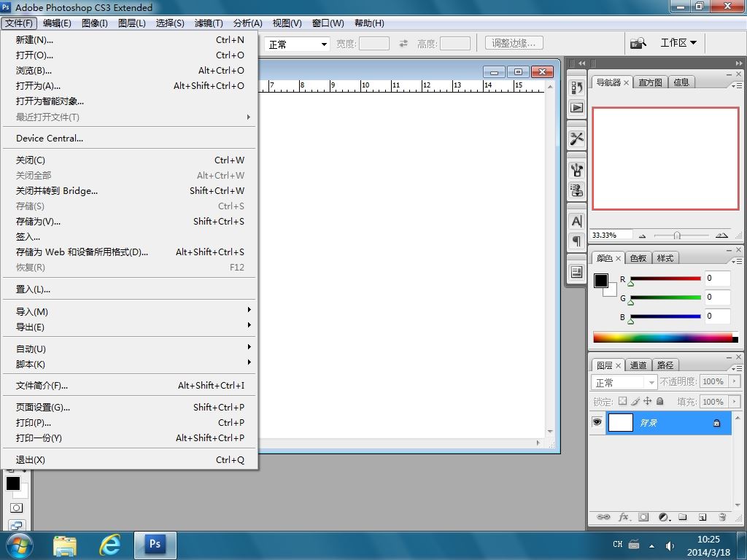Click Device Central... menu item
This screenshot has width=747, height=560.
129,139
